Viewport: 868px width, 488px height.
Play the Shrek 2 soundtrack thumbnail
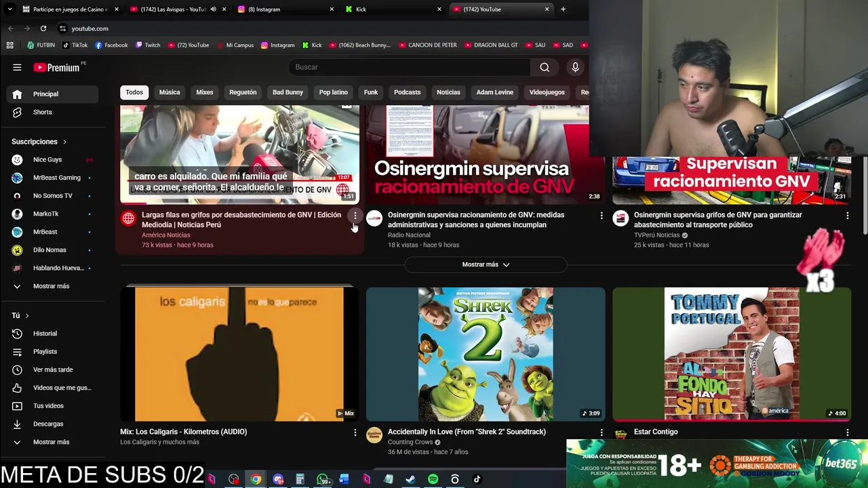point(486,354)
